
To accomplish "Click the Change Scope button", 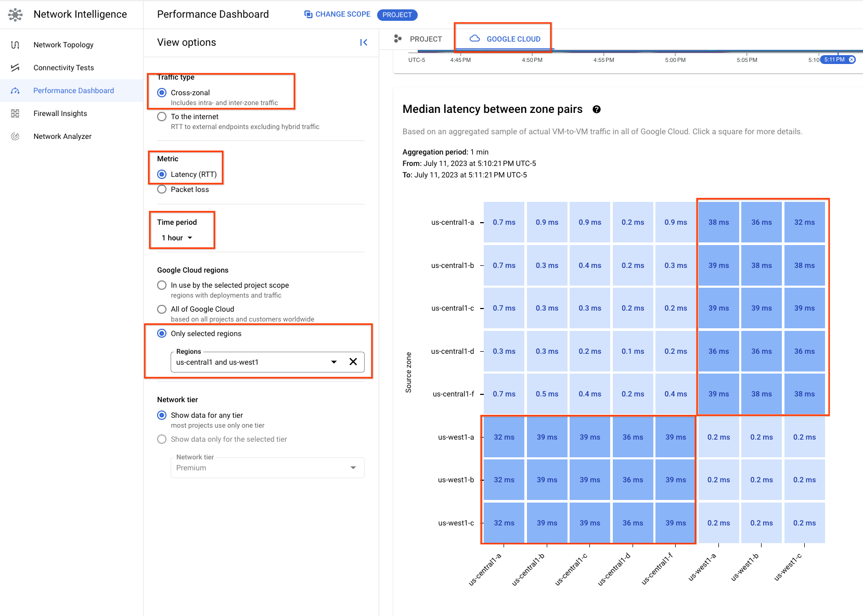I will (x=337, y=14).
